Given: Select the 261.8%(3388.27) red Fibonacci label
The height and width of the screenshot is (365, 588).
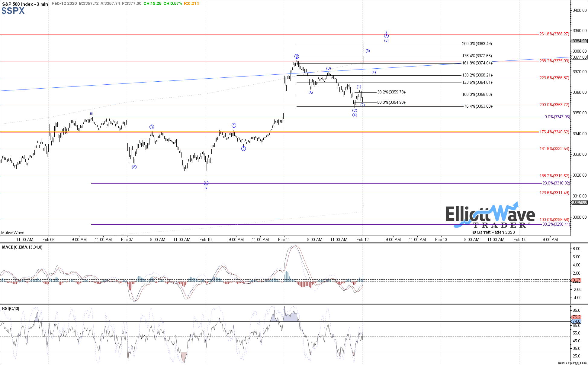Looking at the screenshot, I should 554,34.
